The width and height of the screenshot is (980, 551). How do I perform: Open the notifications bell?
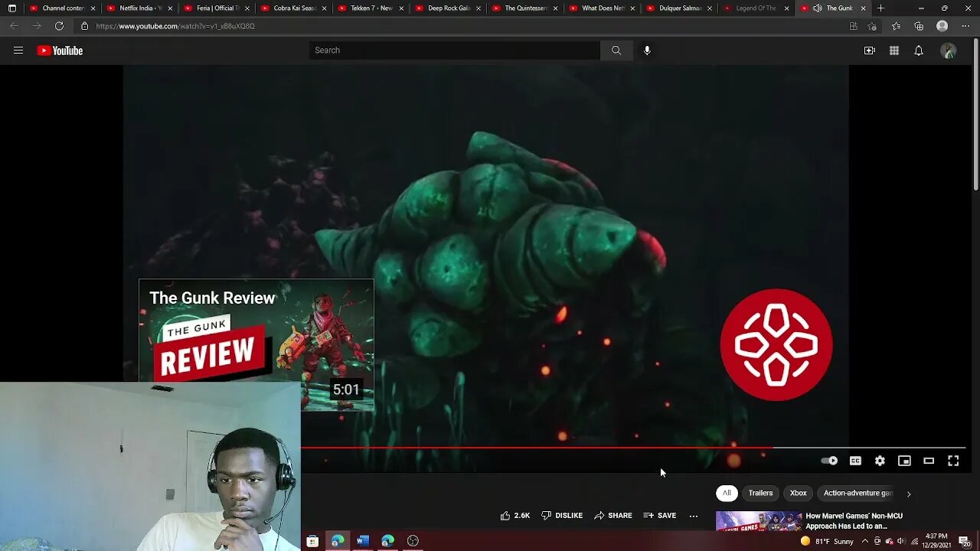(x=919, y=51)
